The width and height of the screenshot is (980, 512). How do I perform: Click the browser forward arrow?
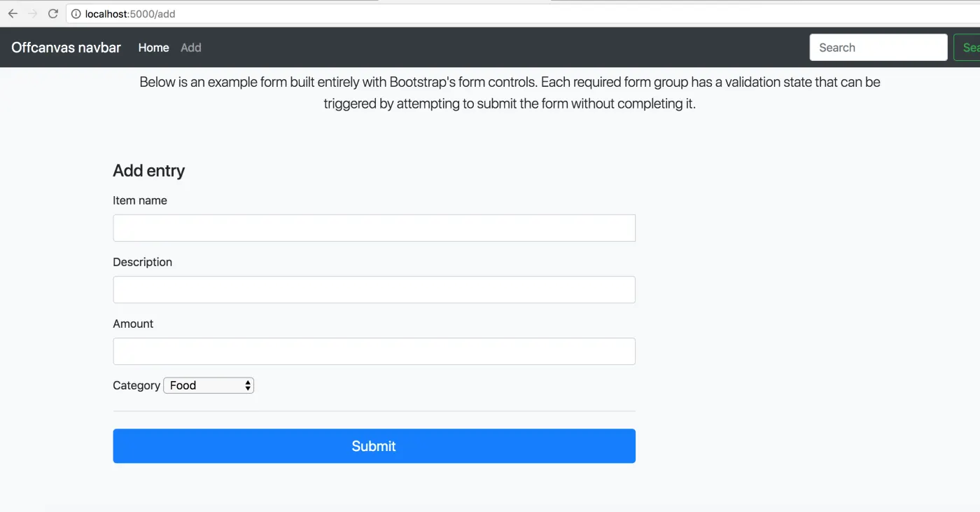click(32, 14)
